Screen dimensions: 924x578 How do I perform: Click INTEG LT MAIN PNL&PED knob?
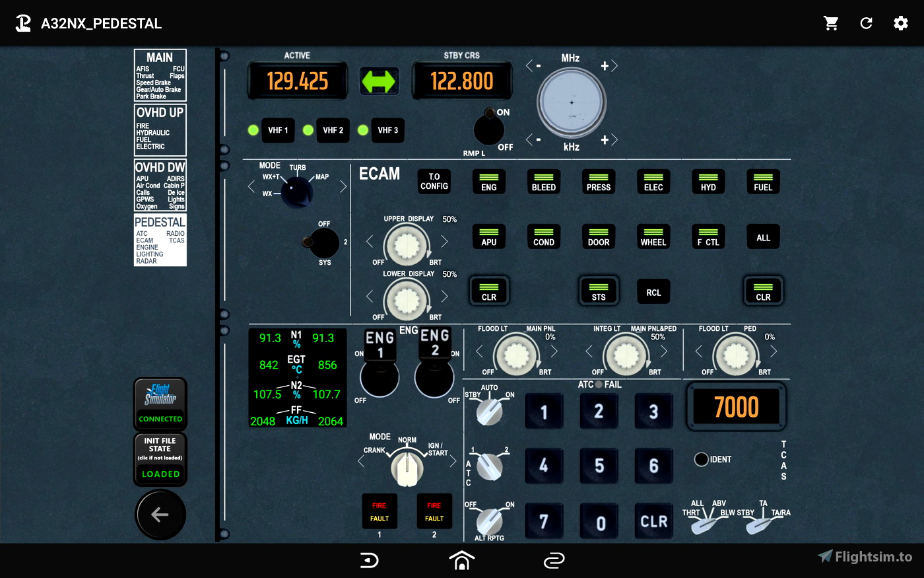(626, 355)
